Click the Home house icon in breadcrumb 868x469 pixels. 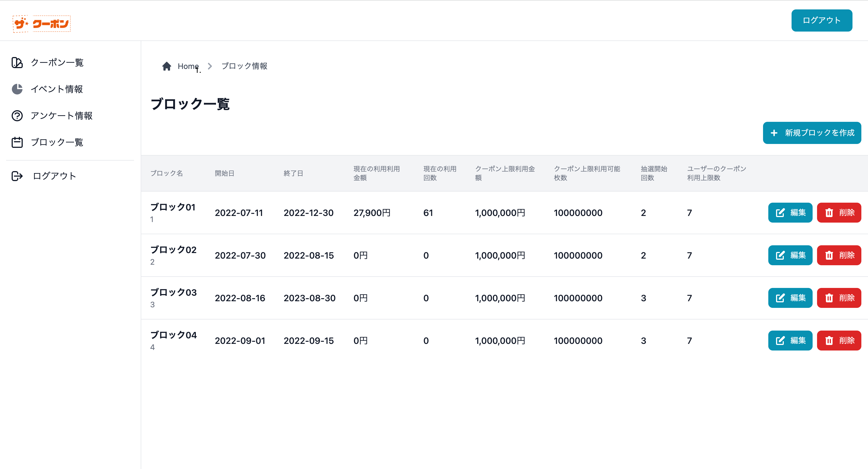(166, 66)
